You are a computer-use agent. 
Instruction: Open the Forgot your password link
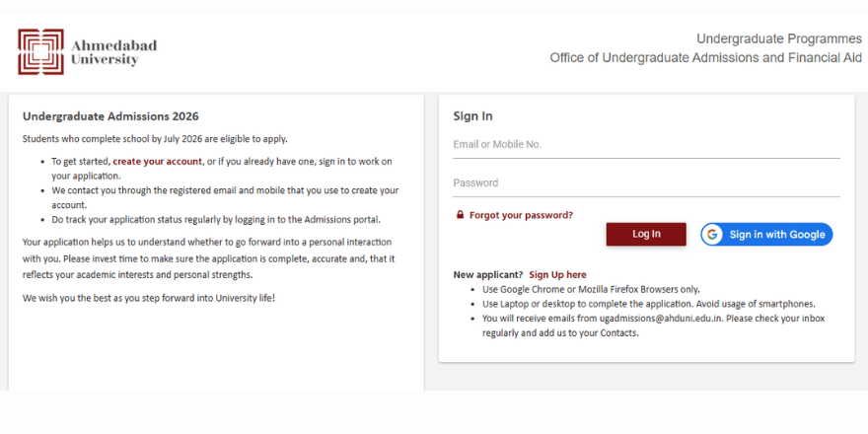click(521, 215)
